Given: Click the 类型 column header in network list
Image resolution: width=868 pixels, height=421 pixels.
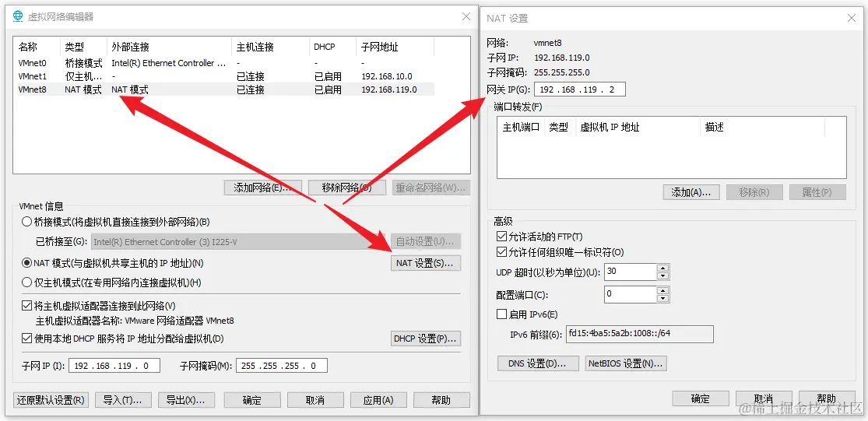Looking at the screenshot, I should (x=83, y=47).
